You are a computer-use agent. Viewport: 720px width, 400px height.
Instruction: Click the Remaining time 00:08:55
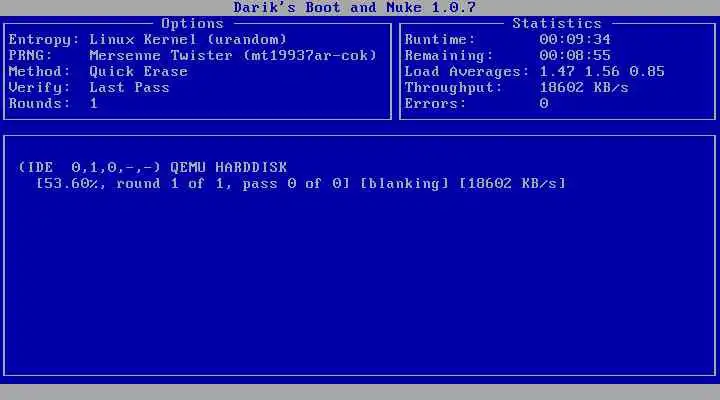point(575,56)
